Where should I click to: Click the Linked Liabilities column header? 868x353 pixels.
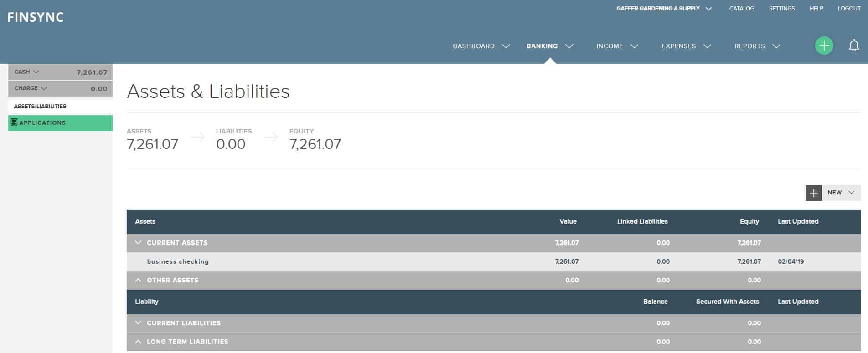pyautogui.click(x=642, y=221)
